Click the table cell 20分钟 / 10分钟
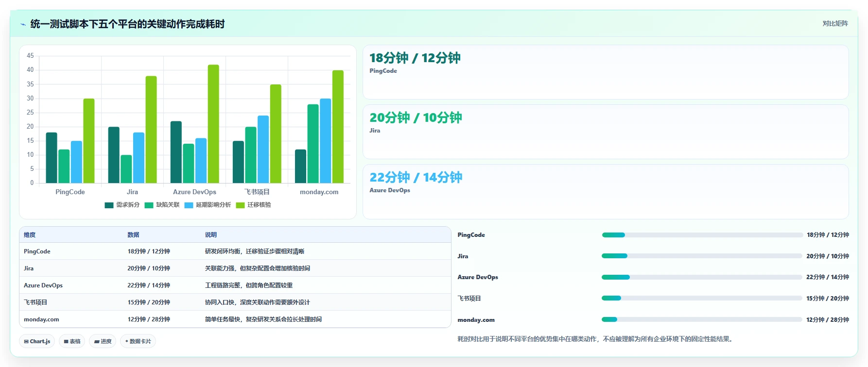This screenshot has width=868, height=367. (x=149, y=268)
